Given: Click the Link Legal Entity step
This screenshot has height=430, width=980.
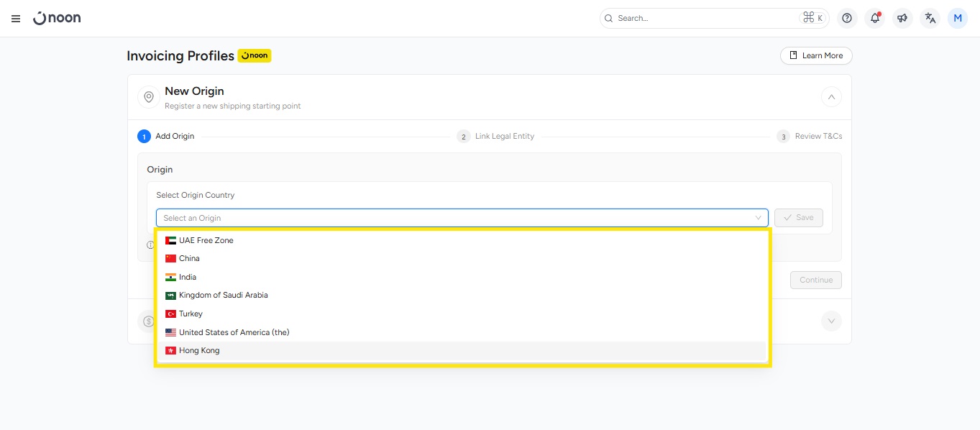Looking at the screenshot, I should pos(504,137).
